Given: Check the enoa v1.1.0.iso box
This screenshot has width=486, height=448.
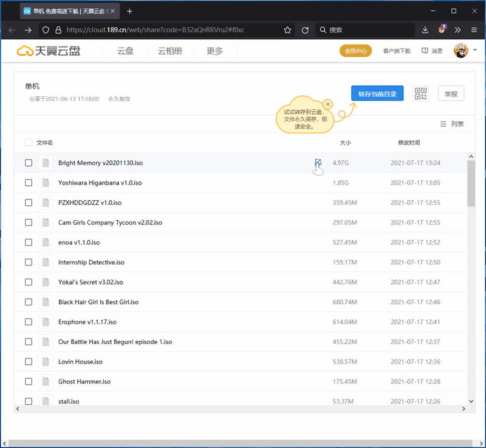Looking at the screenshot, I should (28, 242).
